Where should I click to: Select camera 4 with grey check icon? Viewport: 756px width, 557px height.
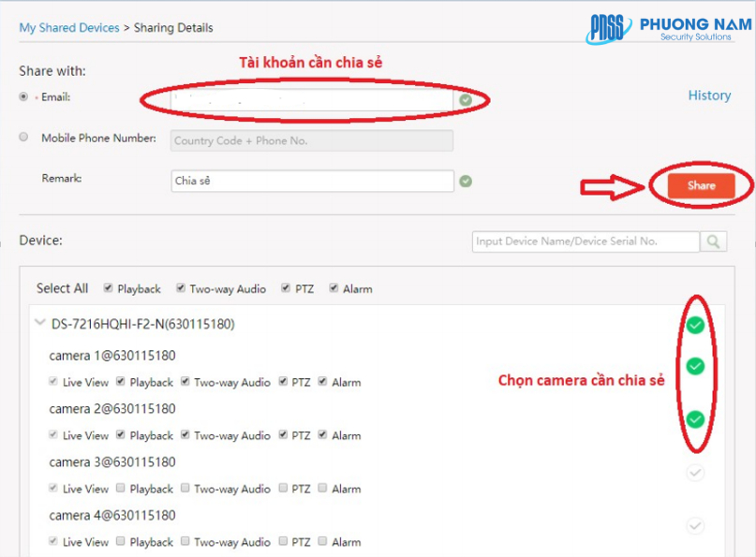click(x=694, y=526)
